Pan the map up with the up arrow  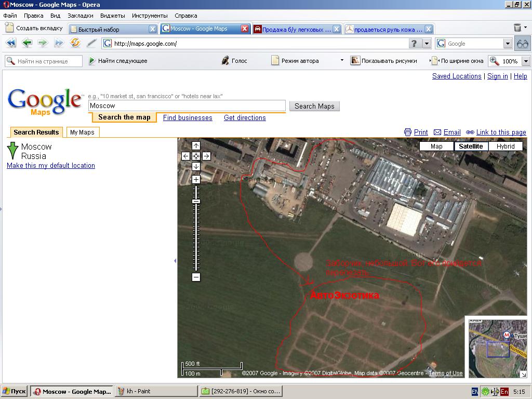(x=196, y=146)
